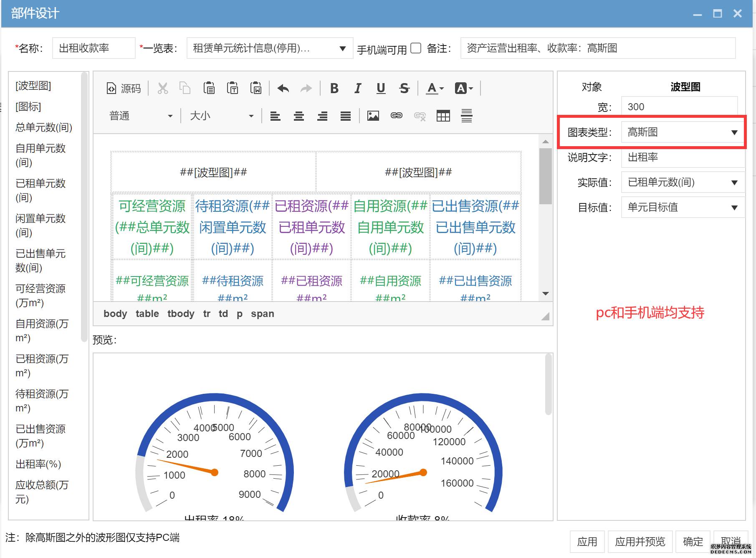Select 可经营资源(万m²) in the field list
The width and height of the screenshot is (756, 558).
point(40,296)
